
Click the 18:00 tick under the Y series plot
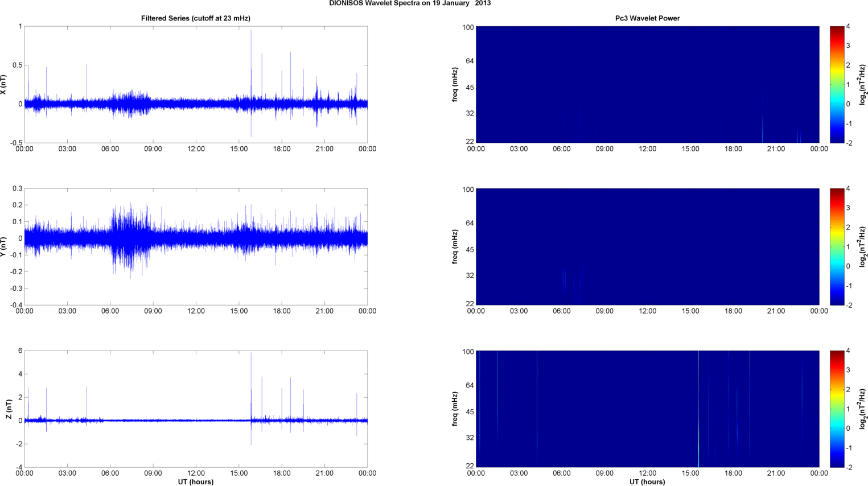point(282,311)
